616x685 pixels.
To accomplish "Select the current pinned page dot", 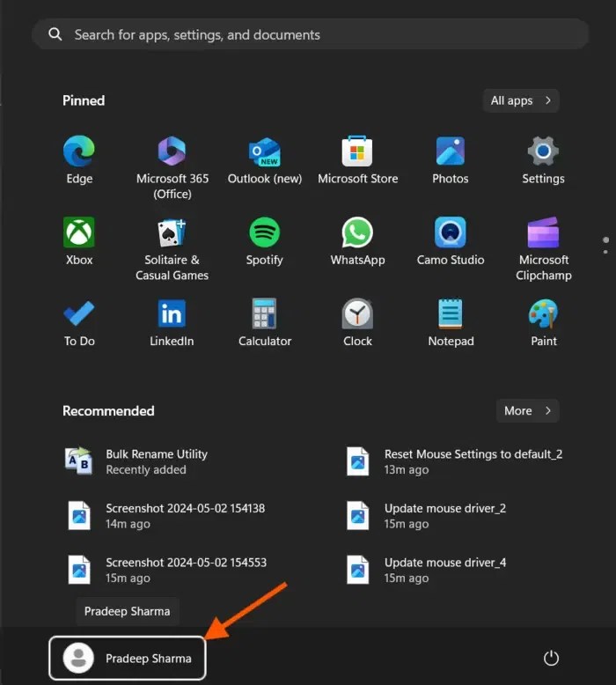I will coord(605,239).
